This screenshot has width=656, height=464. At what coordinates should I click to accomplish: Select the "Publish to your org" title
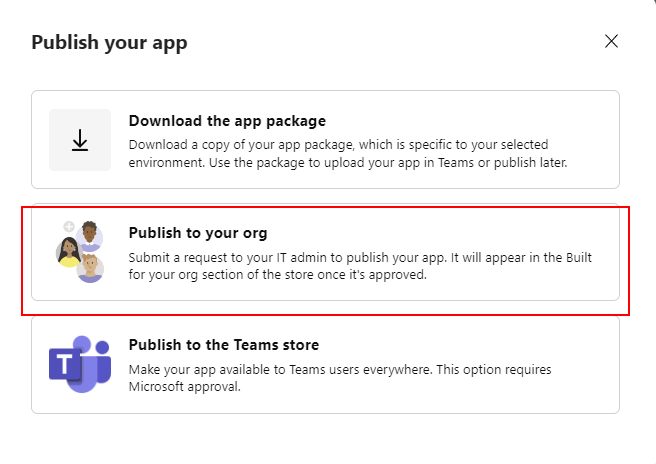click(x=198, y=233)
